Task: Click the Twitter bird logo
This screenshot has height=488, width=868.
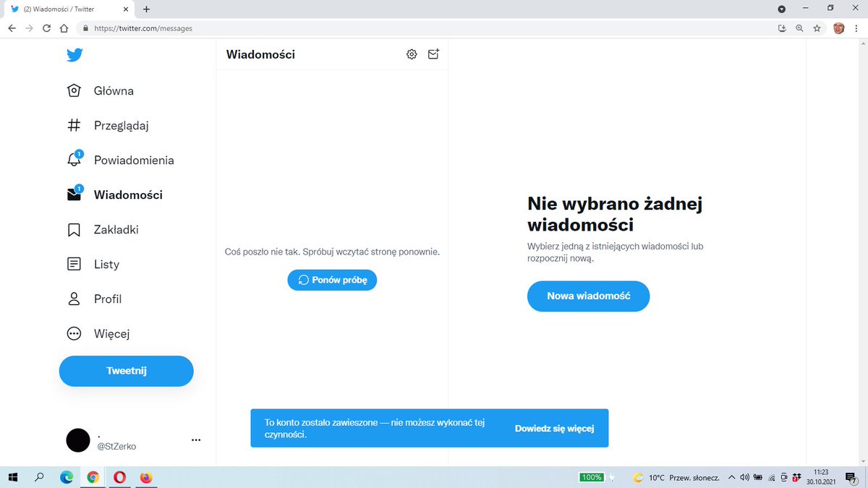Action: point(75,55)
